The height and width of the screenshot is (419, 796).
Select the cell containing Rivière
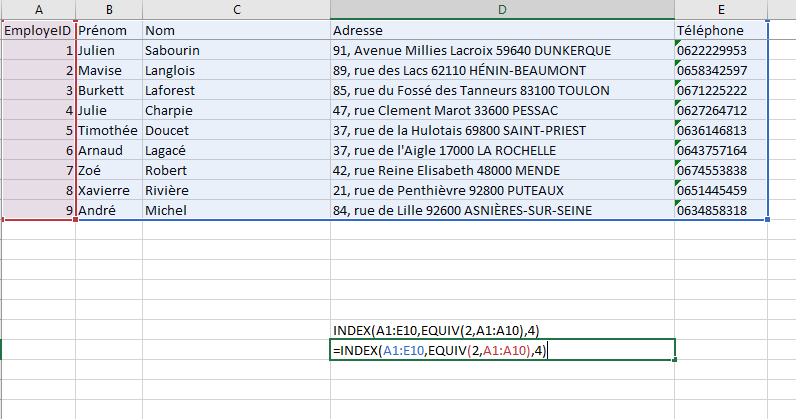(237, 190)
